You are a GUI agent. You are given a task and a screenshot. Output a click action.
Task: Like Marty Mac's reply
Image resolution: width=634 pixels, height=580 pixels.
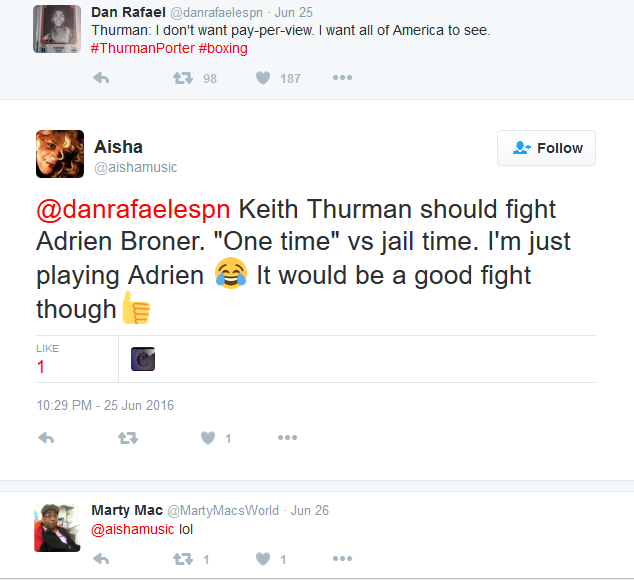(263, 559)
